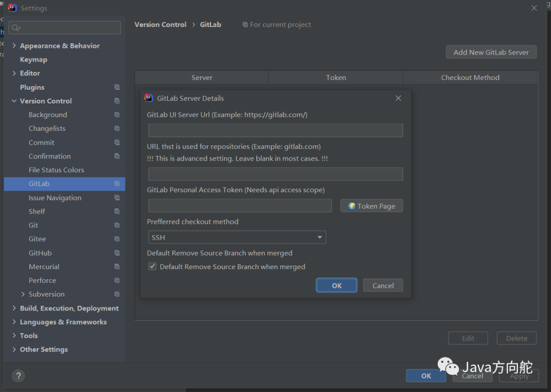Open the Background settings page
This screenshot has width=551, height=392.
coord(48,115)
